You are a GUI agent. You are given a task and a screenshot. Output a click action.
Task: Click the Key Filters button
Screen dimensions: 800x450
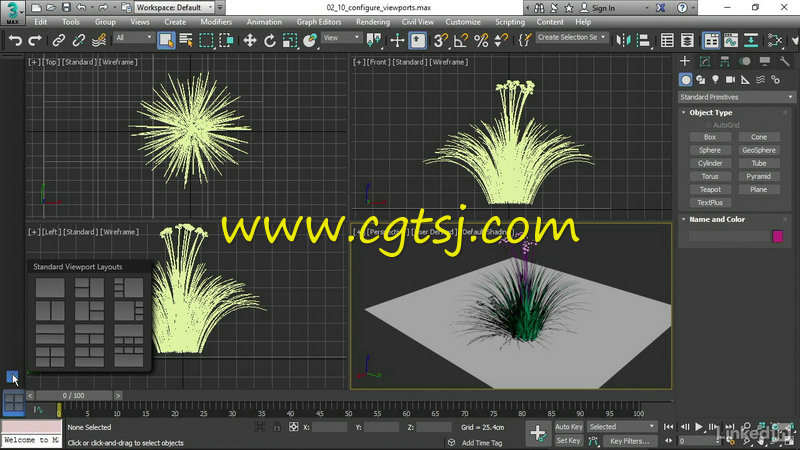tap(630, 440)
